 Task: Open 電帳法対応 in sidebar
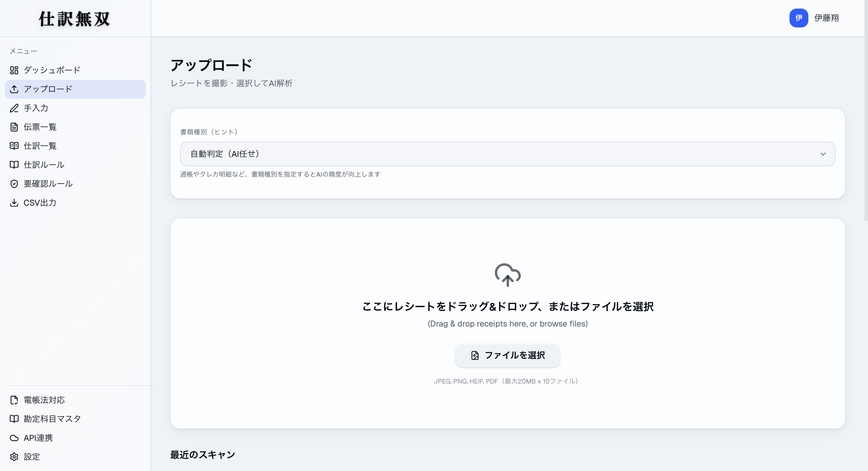[75, 400]
